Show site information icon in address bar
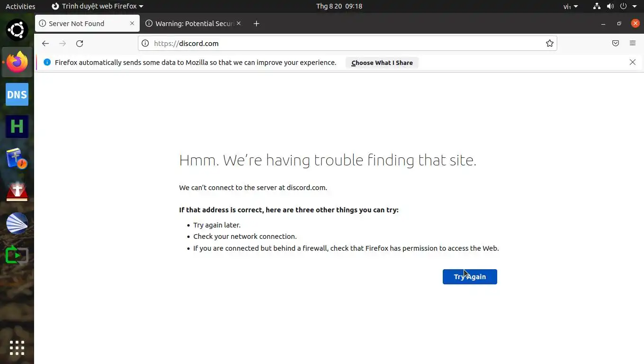This screenshot has width=644, height=364. pyautogui.click(x=145, y=43)
